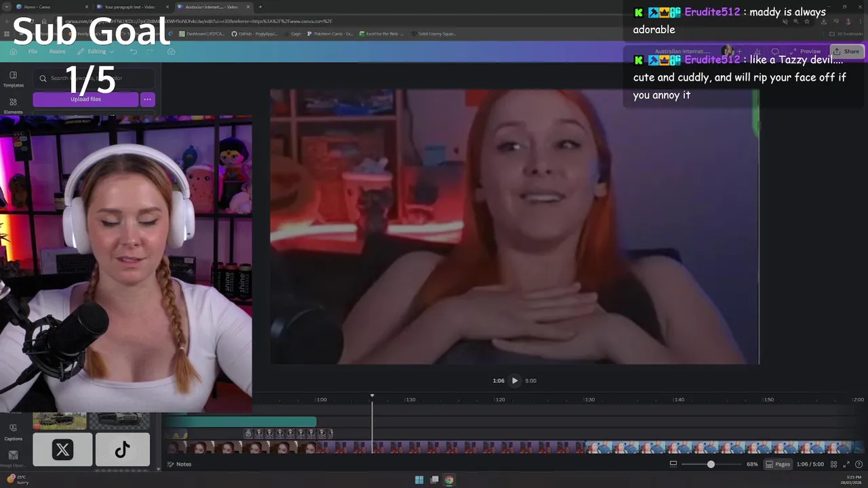Close the Home - Canva tab
This screenshot has height=488, width=868.
pos(87,7)
